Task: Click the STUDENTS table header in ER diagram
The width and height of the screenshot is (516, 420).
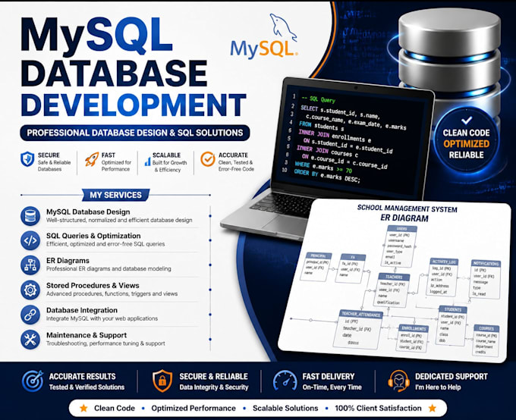Action: pyautogui.click(x=453, y=309)
